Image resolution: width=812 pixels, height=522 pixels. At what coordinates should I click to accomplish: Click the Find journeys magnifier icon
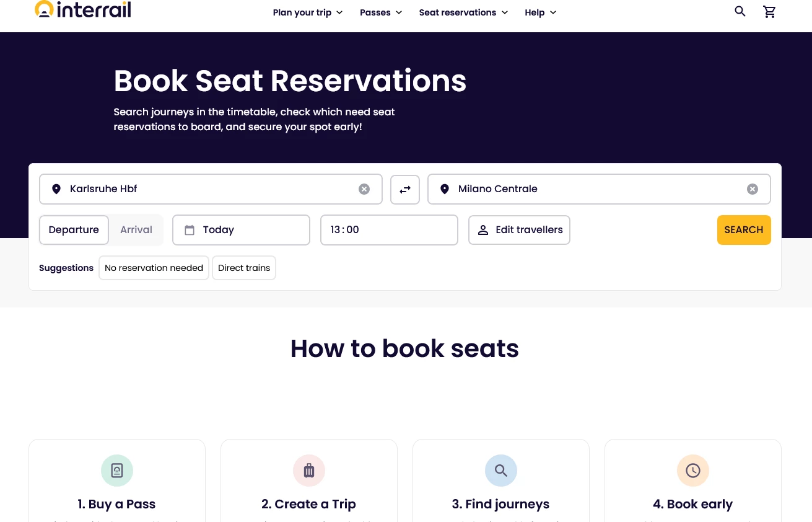[501, 471]
